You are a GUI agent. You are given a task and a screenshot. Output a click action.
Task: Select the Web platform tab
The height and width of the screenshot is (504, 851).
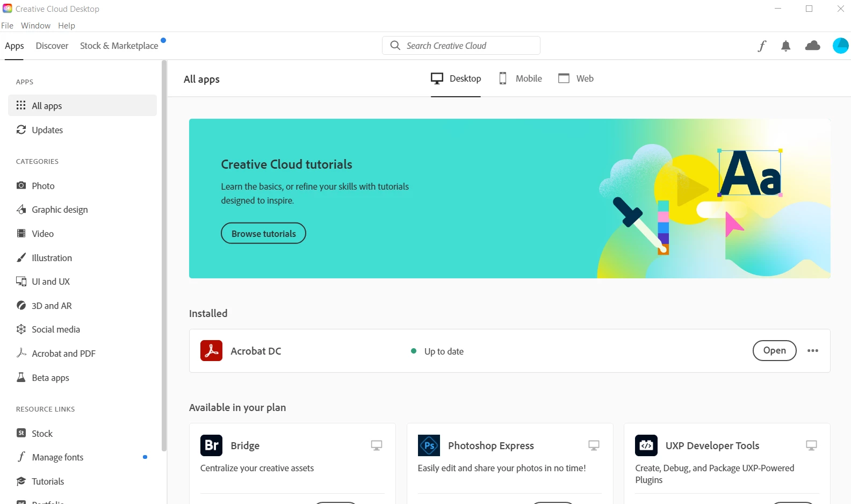click(x=576, y=78)
